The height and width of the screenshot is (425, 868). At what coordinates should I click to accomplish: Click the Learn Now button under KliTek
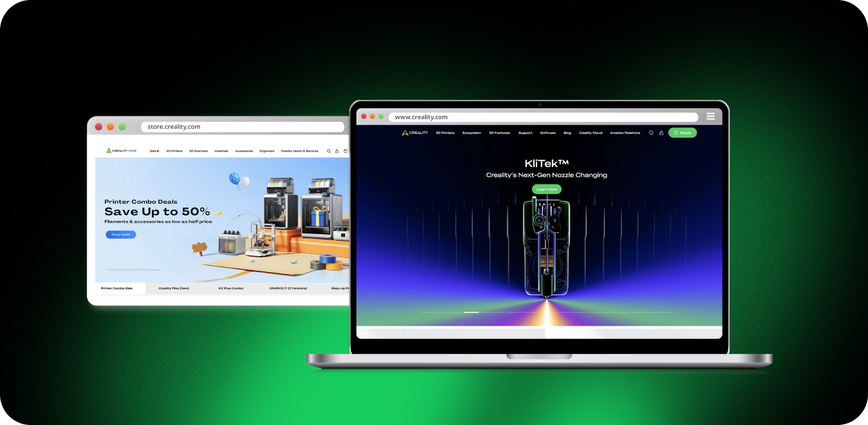coord(547,189)
